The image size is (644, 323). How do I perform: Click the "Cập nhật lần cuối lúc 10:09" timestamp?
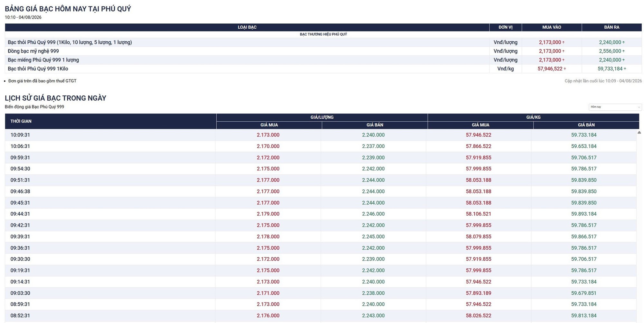[x=603, y=81]
